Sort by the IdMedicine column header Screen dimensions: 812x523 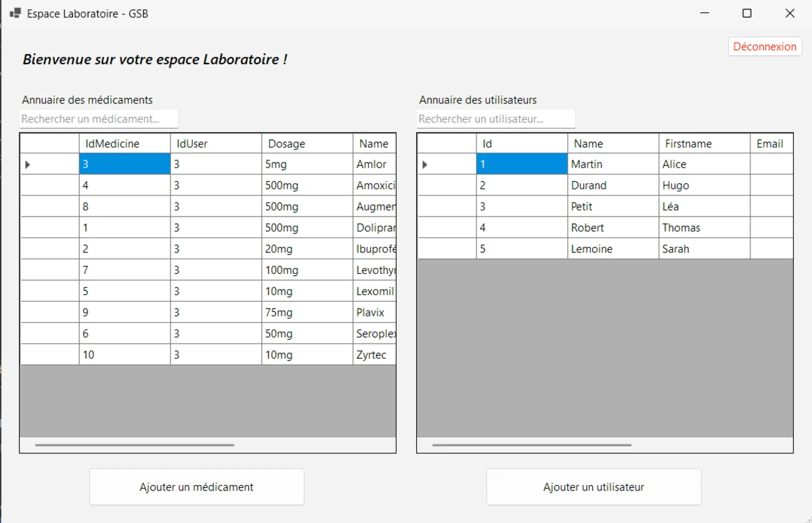(x=125, y=143)
